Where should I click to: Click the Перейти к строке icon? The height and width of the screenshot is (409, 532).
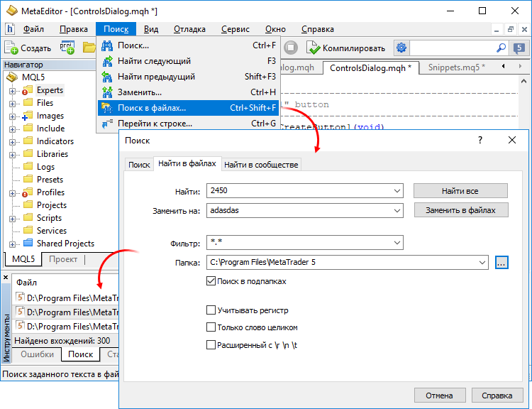pyautogui.click(x=107, y=124)
